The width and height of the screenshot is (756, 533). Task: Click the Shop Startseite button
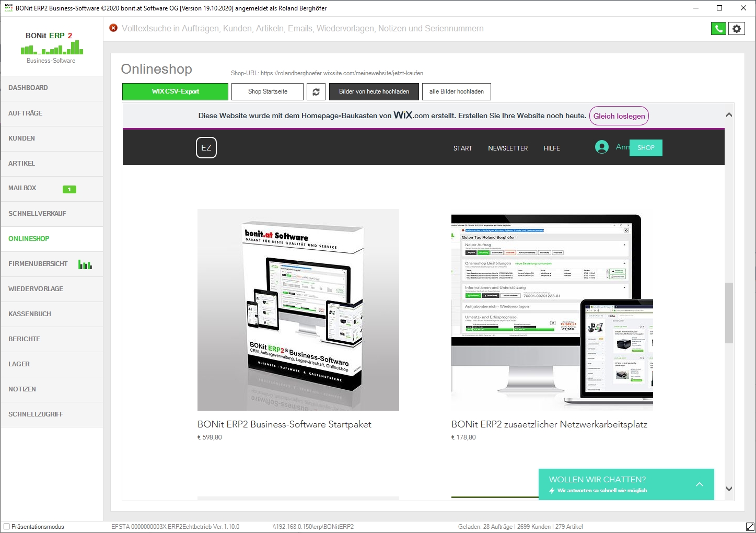tap(267, 91)
